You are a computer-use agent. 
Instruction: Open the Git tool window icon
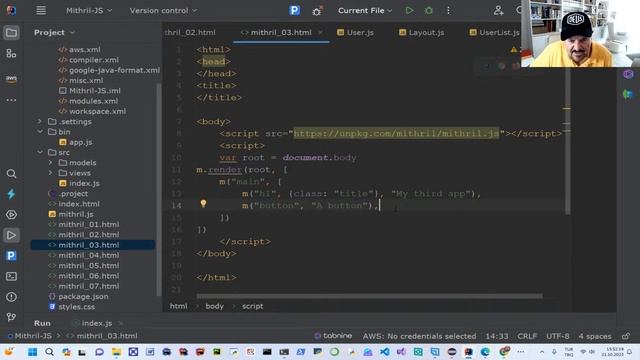tap(11, 317)
